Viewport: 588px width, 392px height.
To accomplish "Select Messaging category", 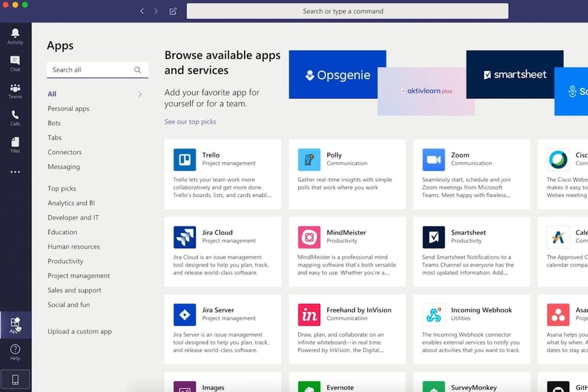I will pos(64,167).
